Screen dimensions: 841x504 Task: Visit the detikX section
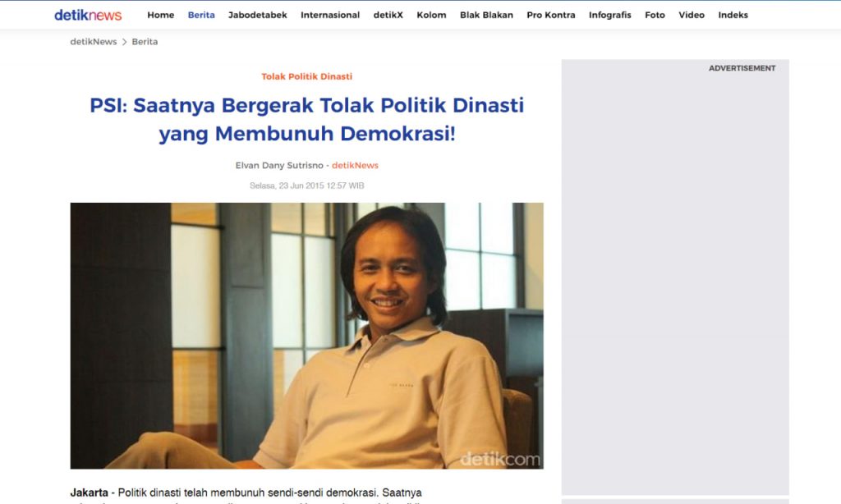(388, 15)
